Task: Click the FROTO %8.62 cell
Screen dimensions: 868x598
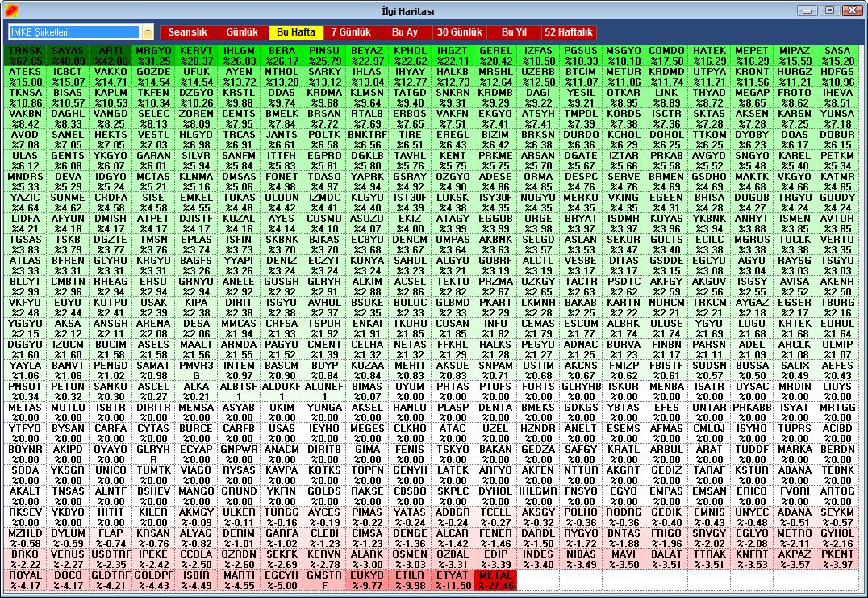Action: [795, 98]
